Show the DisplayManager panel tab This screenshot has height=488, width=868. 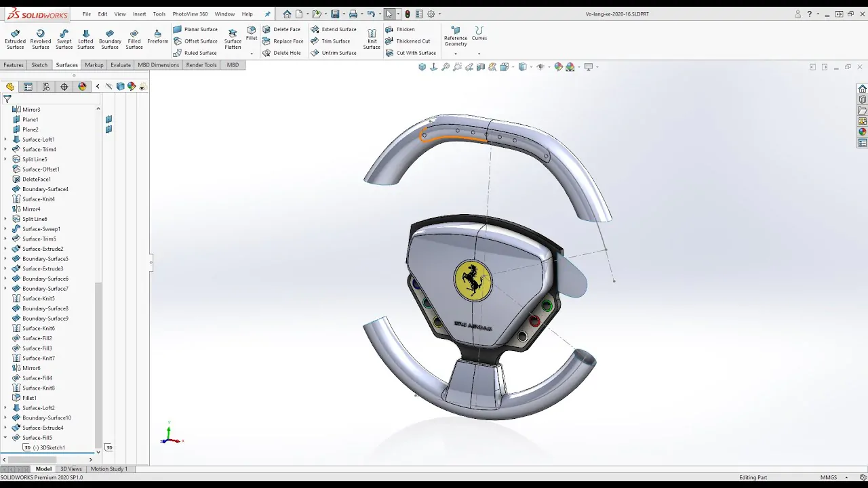pyautogui.click(x=83, y=87)
